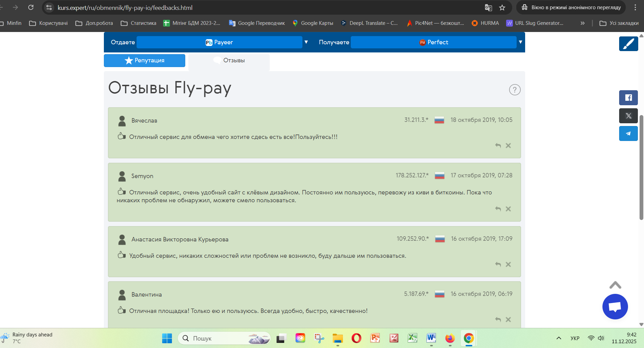The image size is (644, 348).
Task: Open volume control speaker icon
Action: (601, 338)
